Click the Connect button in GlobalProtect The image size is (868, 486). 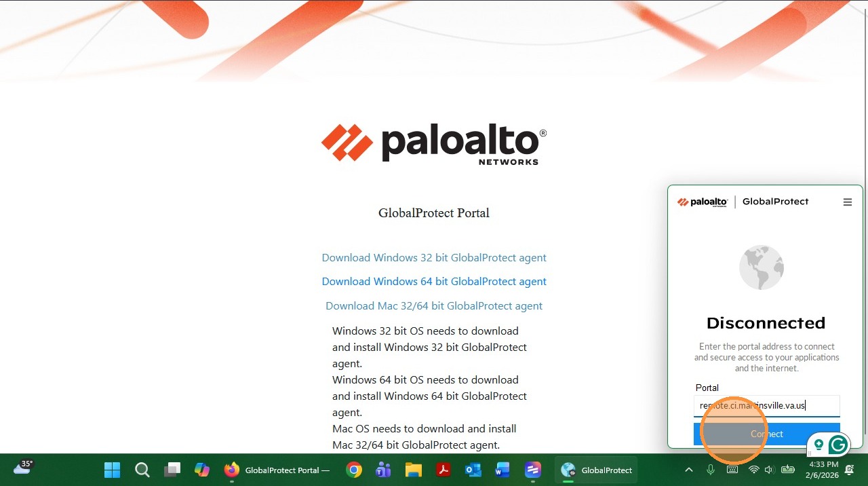point(766,434)
